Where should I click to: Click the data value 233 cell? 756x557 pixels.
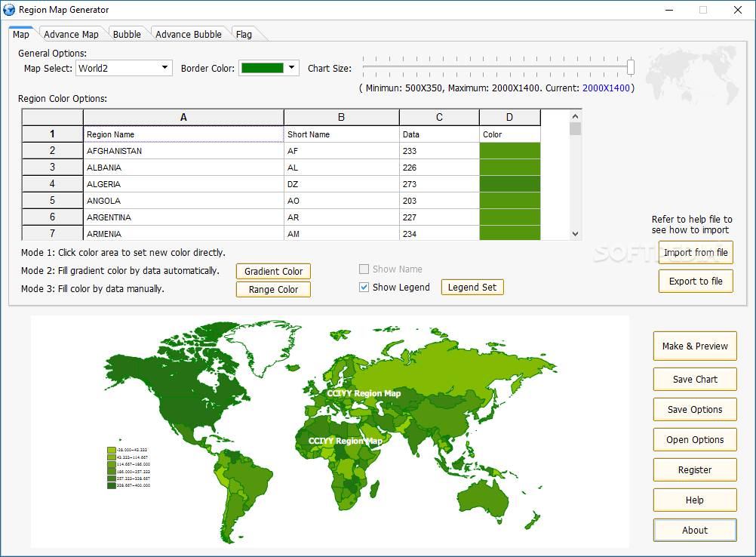(439, 150)
